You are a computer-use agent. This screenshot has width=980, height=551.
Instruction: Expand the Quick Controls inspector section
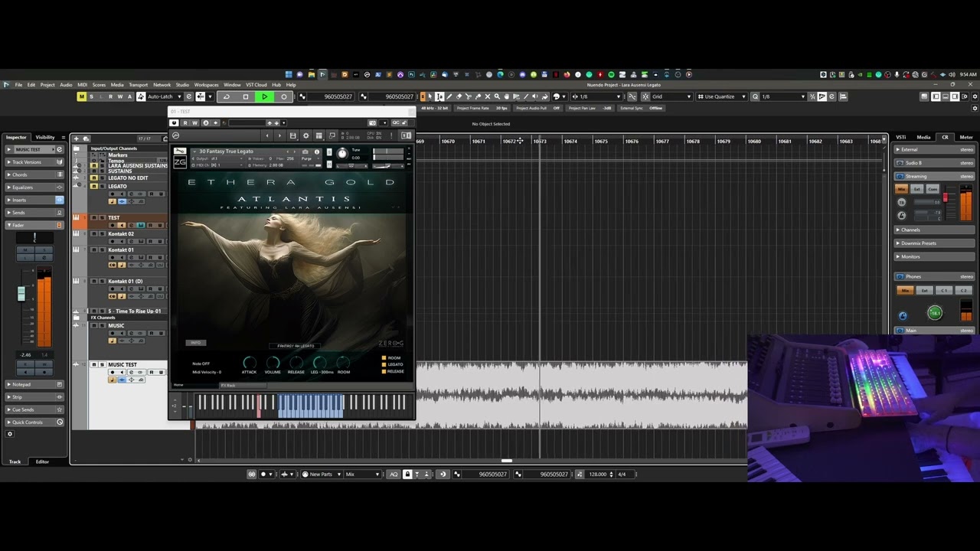[34, 422]
